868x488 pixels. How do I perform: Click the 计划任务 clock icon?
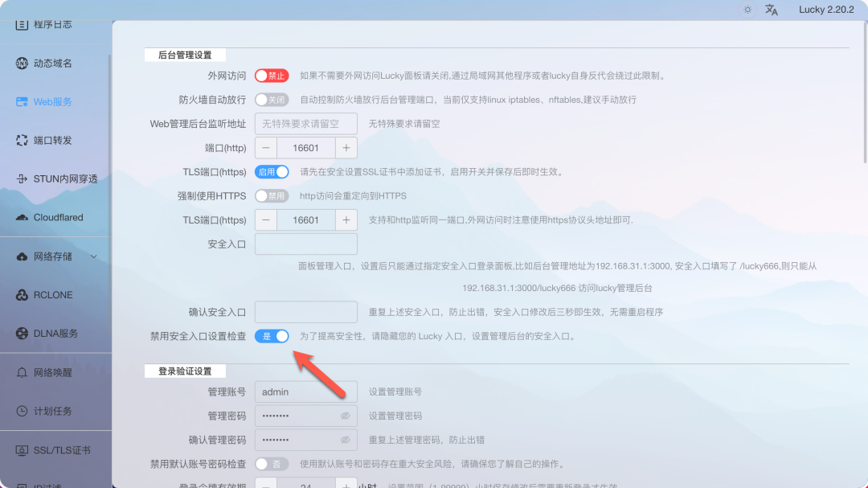(22, 411)
